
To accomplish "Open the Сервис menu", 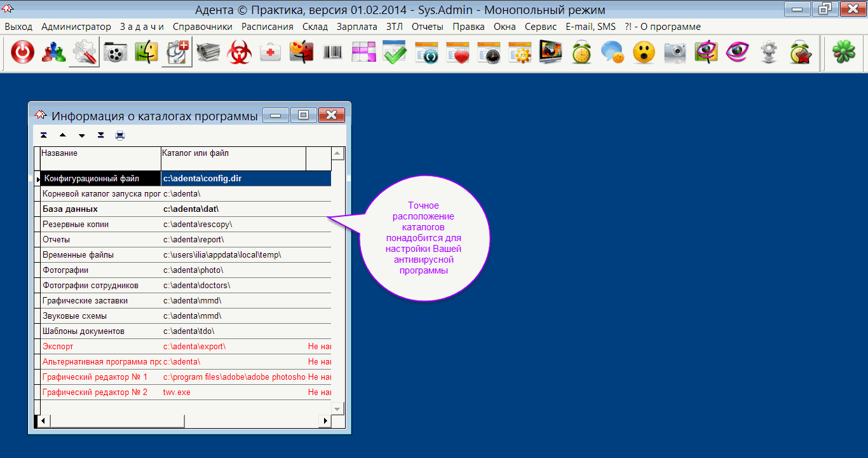I will tap(541, 27).
